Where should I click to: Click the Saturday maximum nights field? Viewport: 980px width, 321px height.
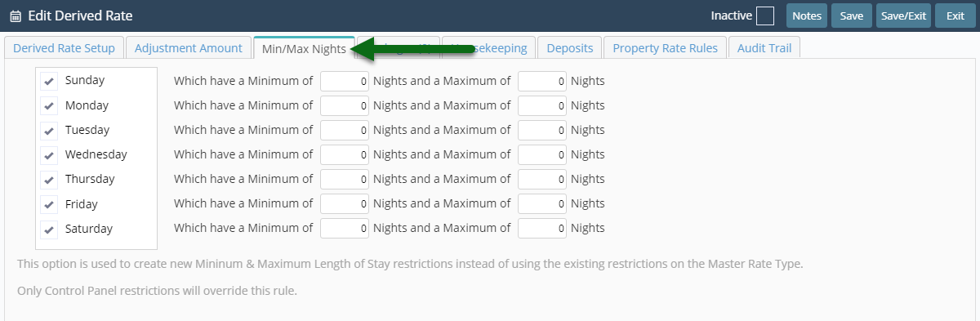point(542,229)
